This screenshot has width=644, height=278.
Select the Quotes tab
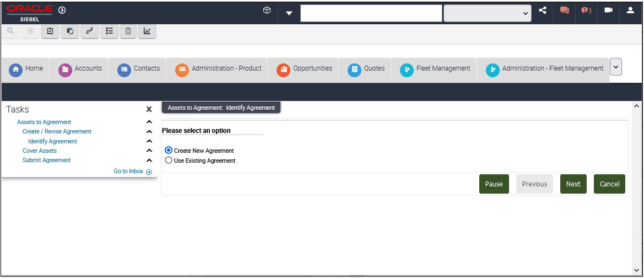365,70
